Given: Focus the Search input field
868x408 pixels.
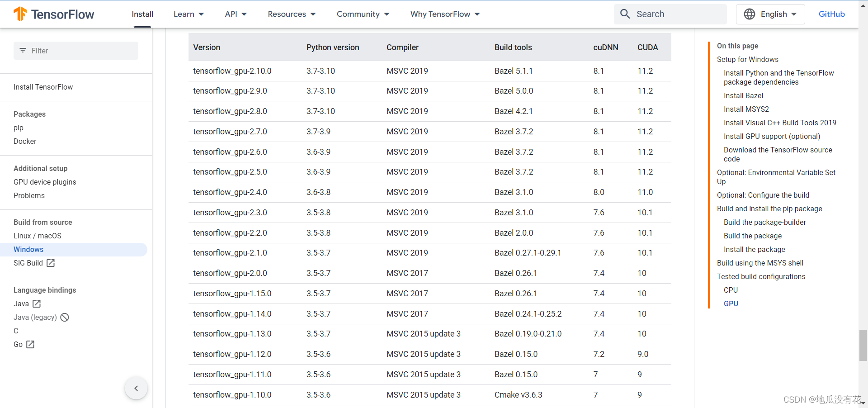Looking at the screenshot, I should [670, 14].
